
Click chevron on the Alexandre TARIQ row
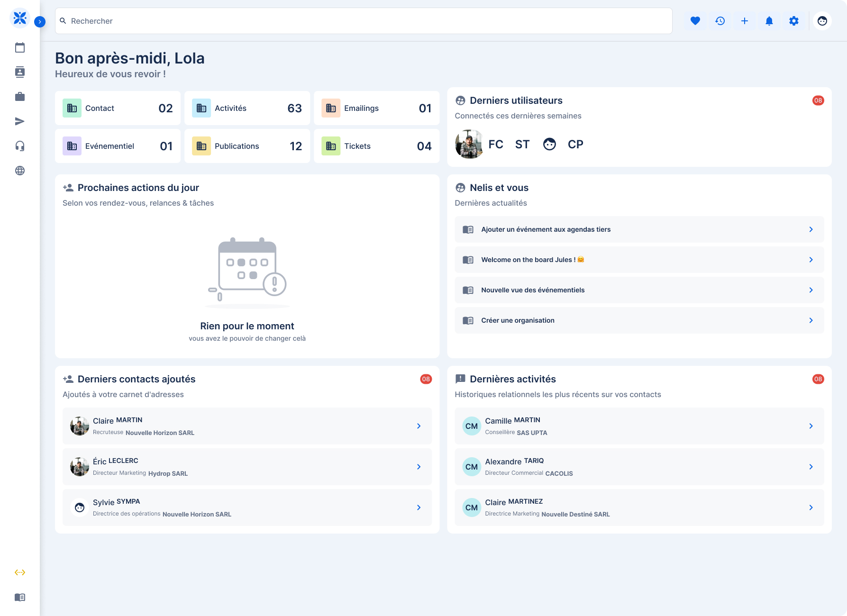tap(811, 467)
